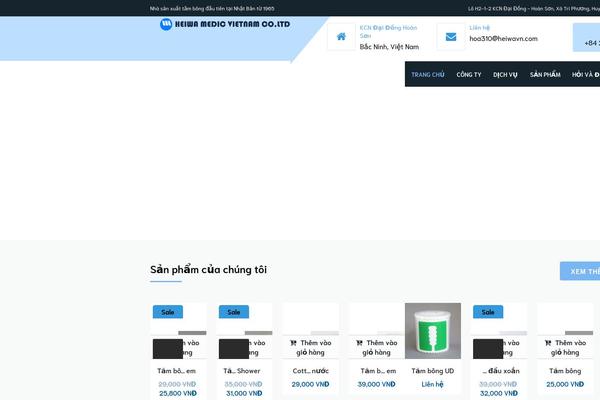This screenshot has height=400, width=600.
Task: Add Tăm bông 25,000 product to cart
Action: 565,347
